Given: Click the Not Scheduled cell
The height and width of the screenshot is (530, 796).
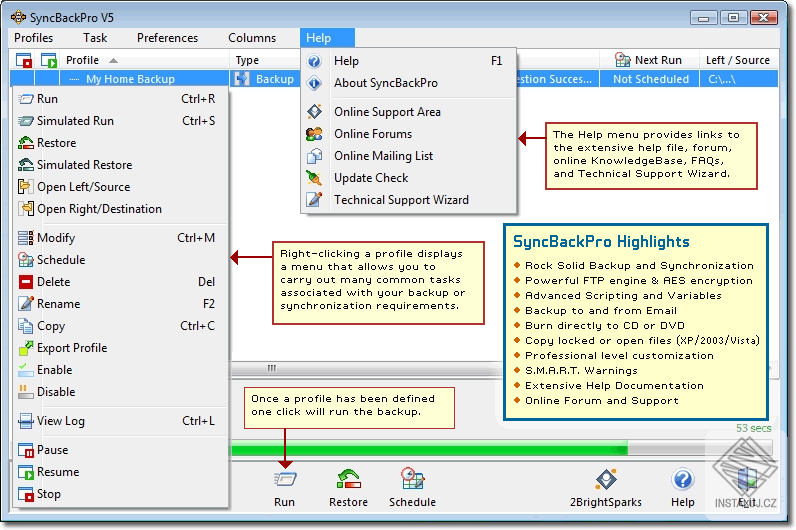Looking at the screenshot, I should (650, 79).
